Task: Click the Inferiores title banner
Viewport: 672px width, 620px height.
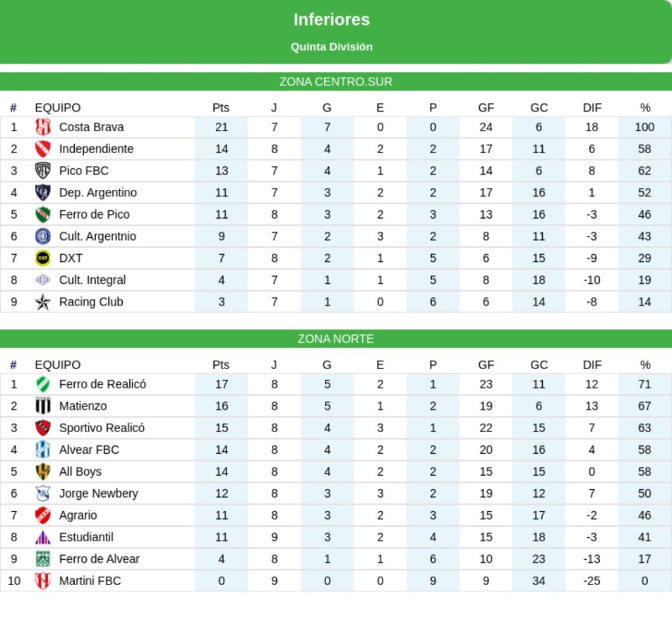Action: click(x=331, y=20)
